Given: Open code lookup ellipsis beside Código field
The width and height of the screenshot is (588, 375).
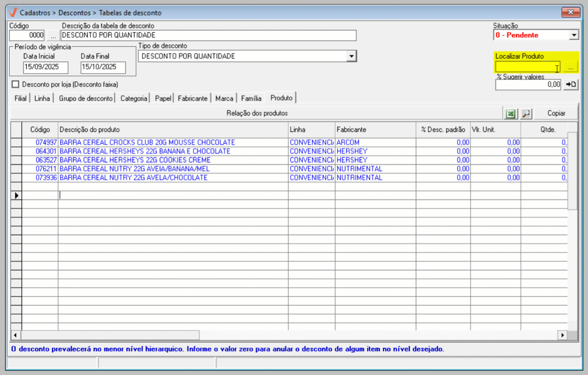Looking at the screenshot, I should [53, 35].
